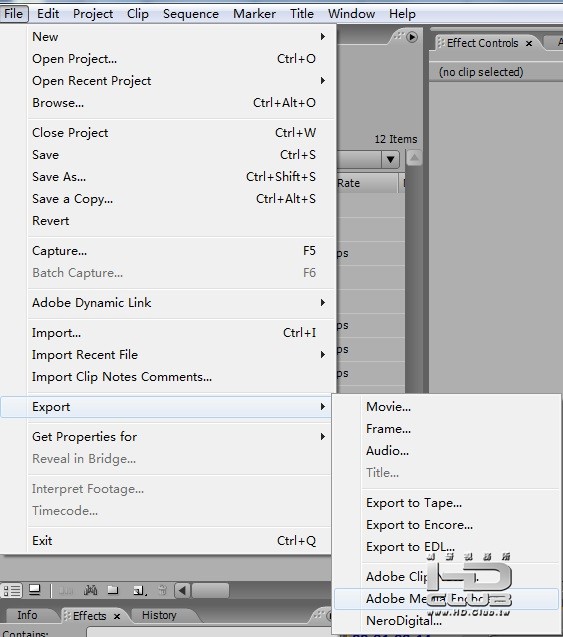Viewport: 563px width, 637px height.
Task: Click the Find binoculars icon
Action: coord(90,590)
